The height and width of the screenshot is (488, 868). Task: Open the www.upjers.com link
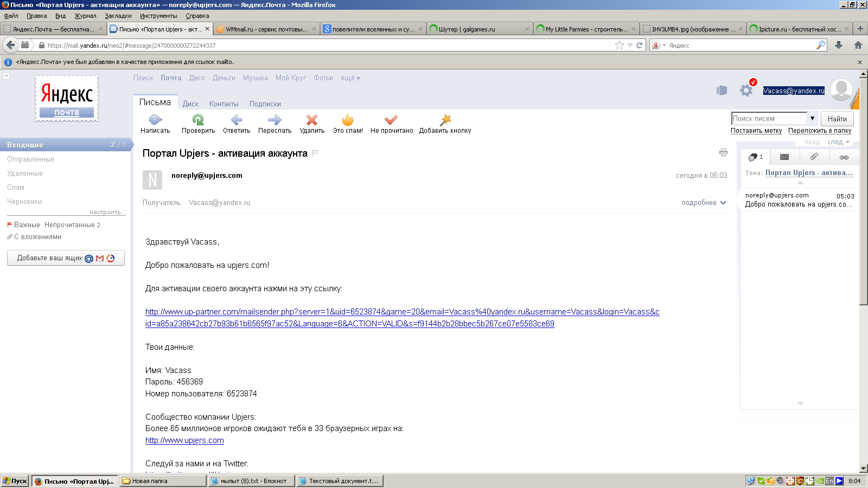click(x=184, y=440)
